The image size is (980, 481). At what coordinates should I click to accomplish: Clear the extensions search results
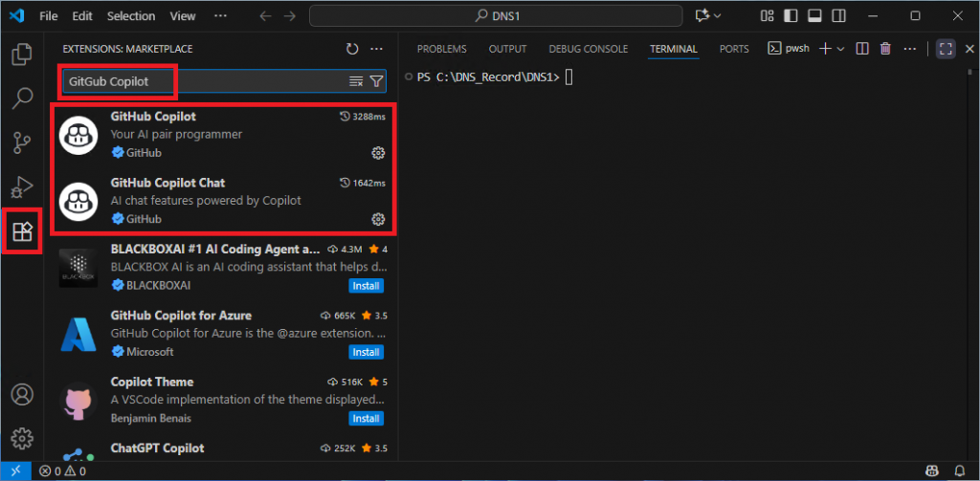pos(356,81)
